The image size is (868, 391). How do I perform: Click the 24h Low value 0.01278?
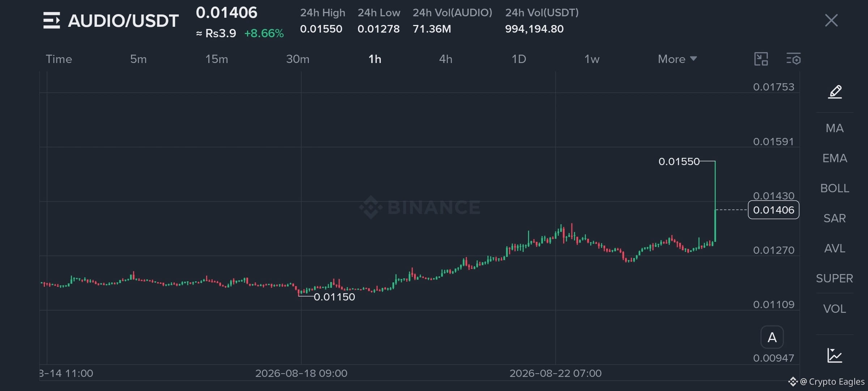pos(379,29)
